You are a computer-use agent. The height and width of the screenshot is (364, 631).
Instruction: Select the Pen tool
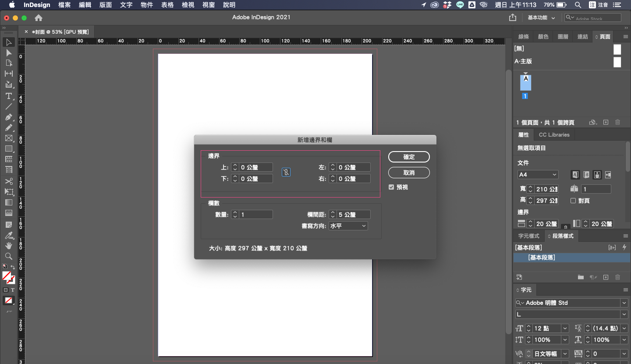tap(8, 117)
